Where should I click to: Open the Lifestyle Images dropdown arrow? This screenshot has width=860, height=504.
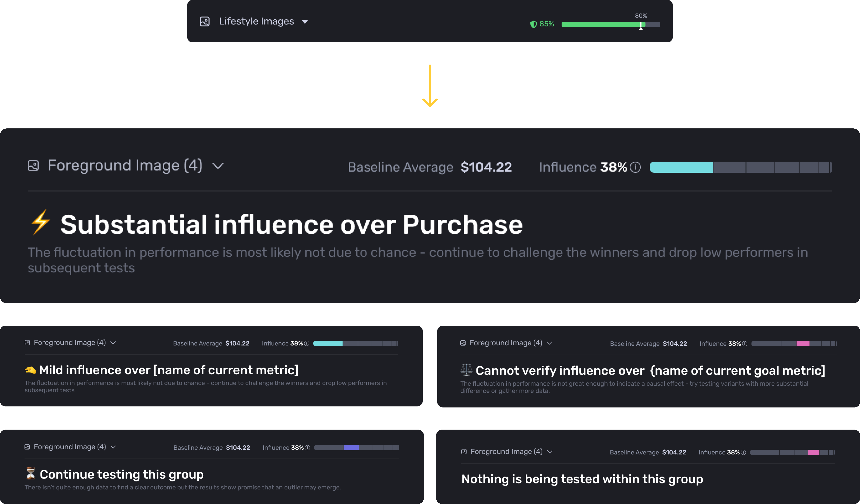coord(305,22)
